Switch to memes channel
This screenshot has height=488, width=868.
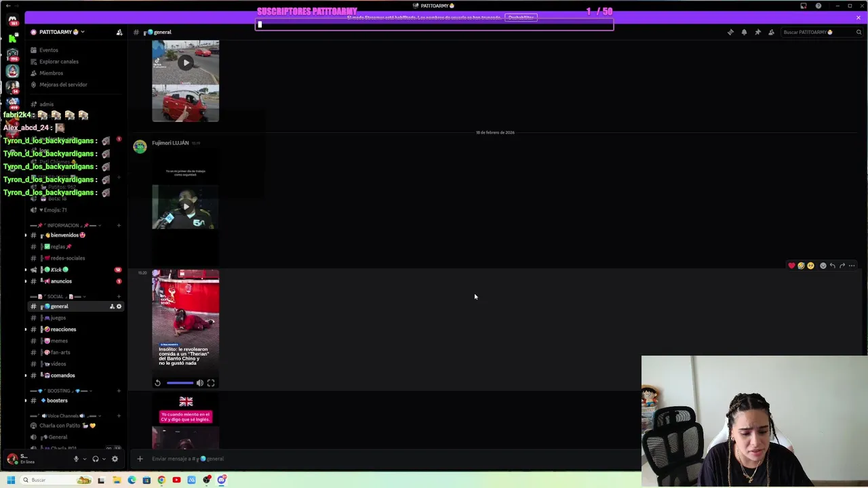pyautogui.click(x=76, y=341)
